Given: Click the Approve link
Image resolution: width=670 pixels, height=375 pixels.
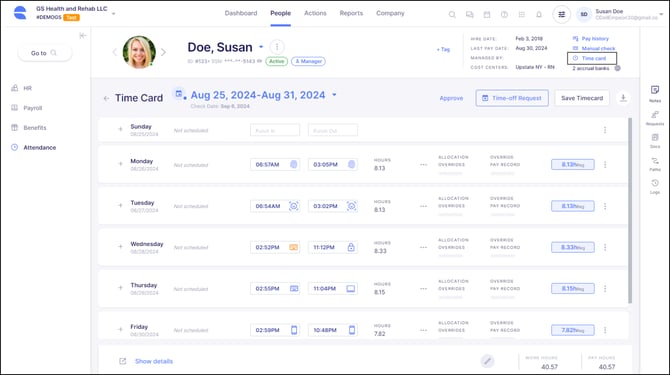Looking at the screenshot, I should pyautogui.click(x=451, y=98).
